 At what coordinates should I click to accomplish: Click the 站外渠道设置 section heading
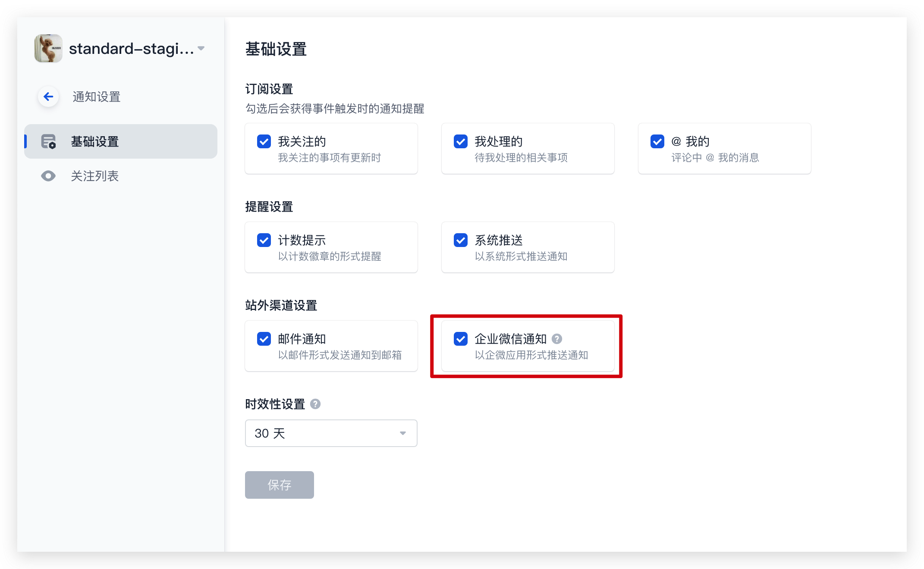pyautogui.click(x=281, y=306)
